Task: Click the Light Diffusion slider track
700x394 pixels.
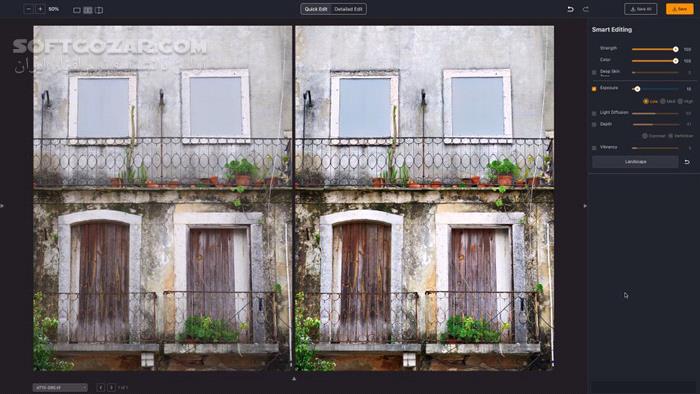Action: (x=655, y=113)
